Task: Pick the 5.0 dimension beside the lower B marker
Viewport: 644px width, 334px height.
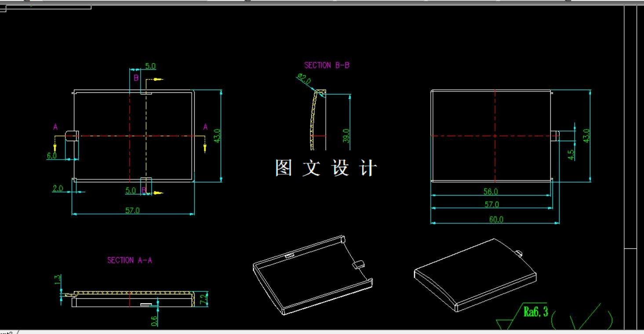Action: (131, 191)
